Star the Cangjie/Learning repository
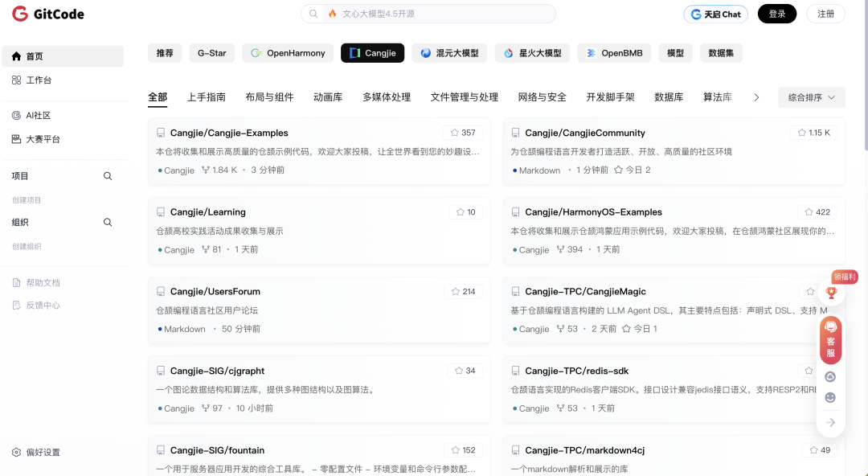The width and height of the screenshot is (868, 476). pyautogui.click(x=465, y=211)
